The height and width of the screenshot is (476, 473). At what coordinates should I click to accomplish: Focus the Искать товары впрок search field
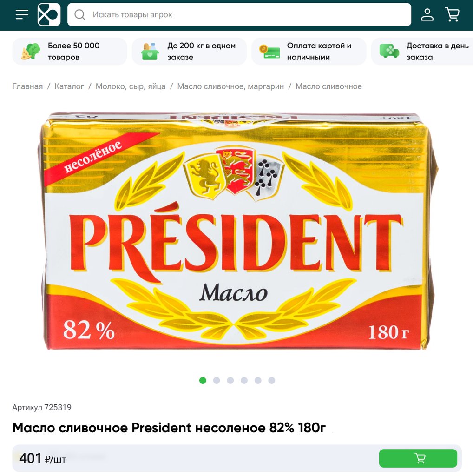(239, 14)
